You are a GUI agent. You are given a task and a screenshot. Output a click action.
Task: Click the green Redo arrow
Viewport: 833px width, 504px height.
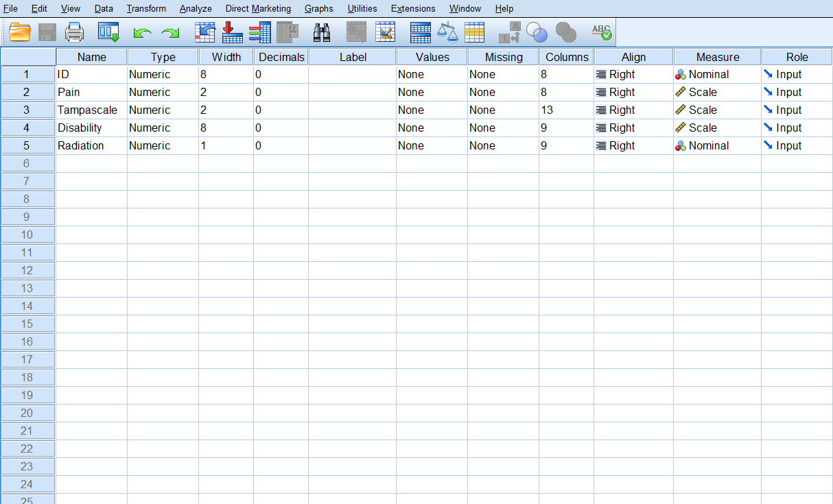point(170,33)
